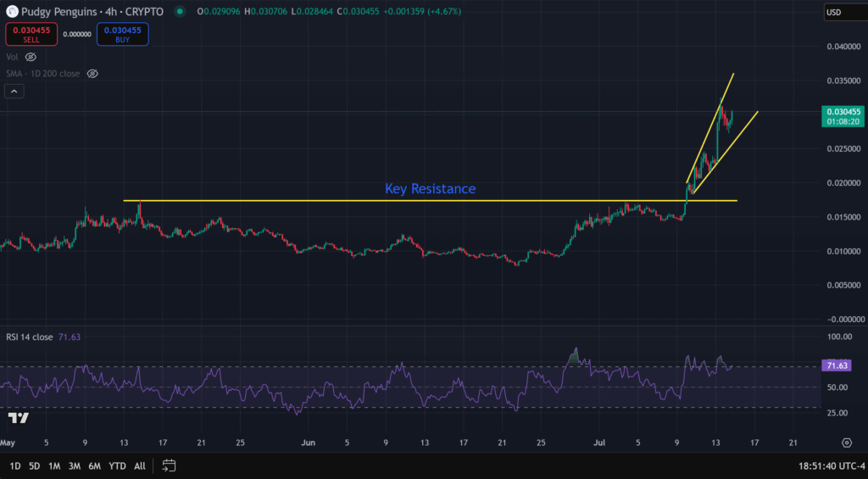Click the TradingView logo on chart
This screenshot has height=479, width=868.
pos(18,418)
